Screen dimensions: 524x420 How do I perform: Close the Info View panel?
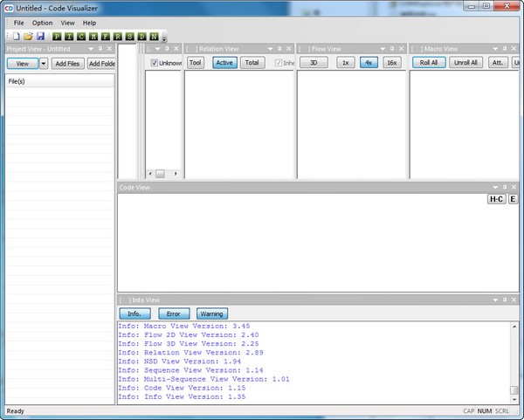[514, 300]
